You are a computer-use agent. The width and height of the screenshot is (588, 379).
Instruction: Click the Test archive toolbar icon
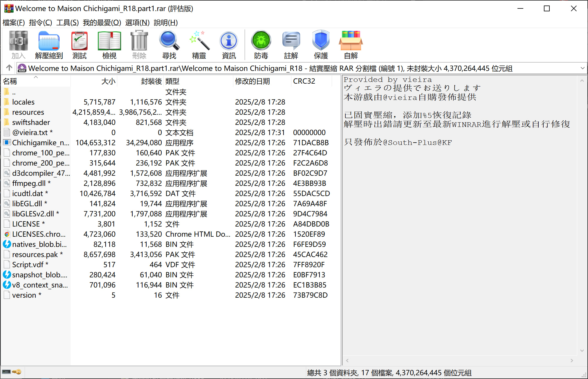[79, 44]
